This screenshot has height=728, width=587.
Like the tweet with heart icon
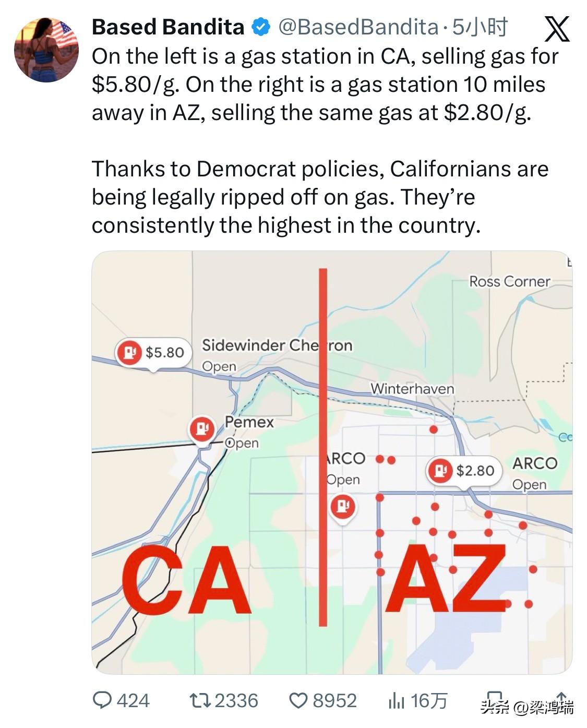(298, 700)
